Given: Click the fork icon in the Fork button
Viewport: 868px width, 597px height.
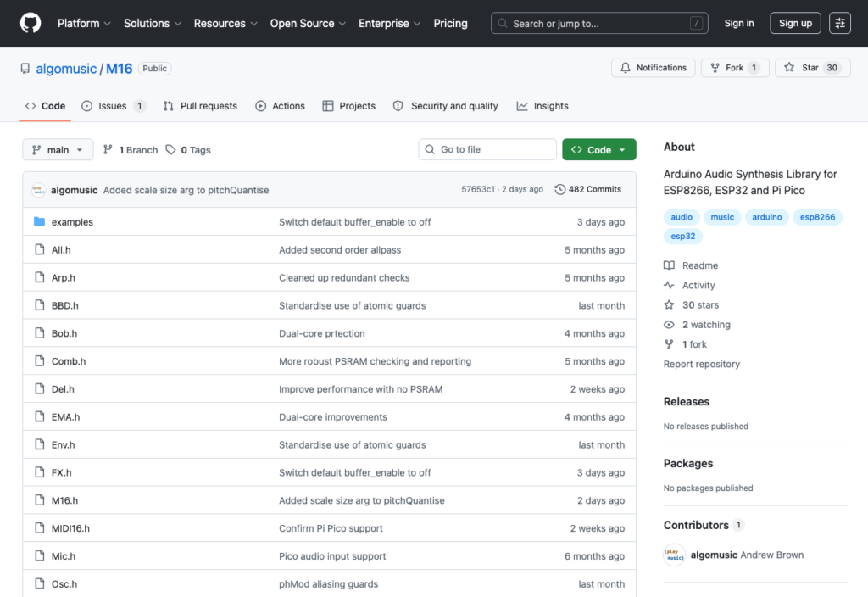Looking at the screenshot, I should [715, 68].
